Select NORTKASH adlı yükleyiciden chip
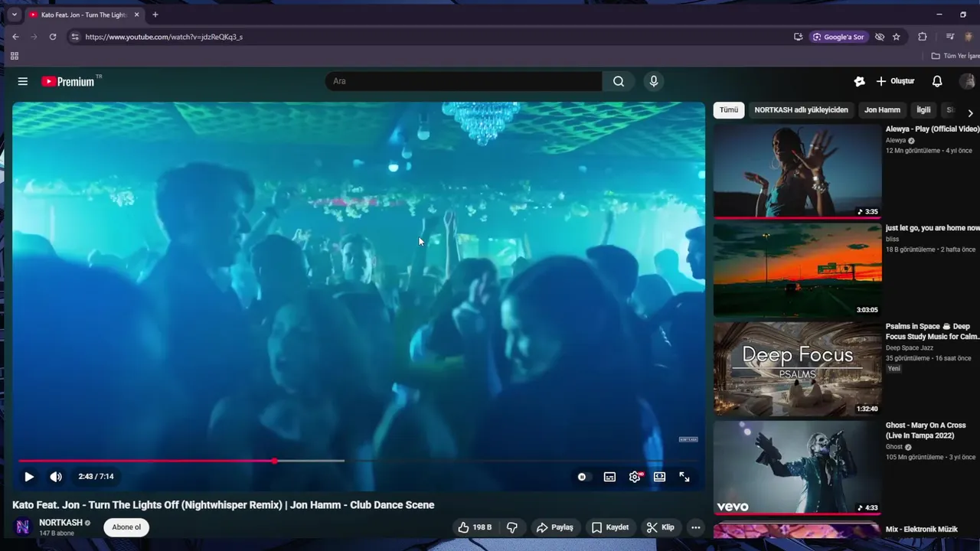The image size is (980, 551). pos(801,110)
